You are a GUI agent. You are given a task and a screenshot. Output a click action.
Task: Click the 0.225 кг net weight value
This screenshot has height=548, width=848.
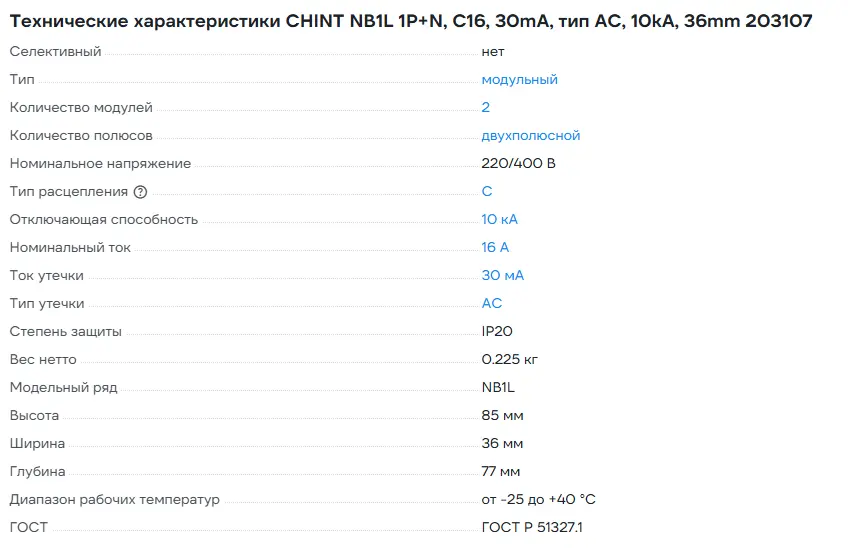pyautogui.click(x=510, y=359)
